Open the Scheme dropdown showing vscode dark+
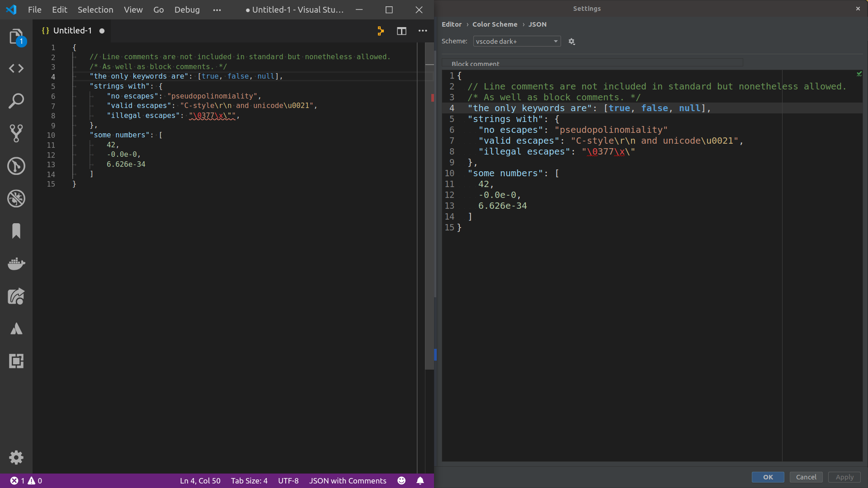Viewport: 868px width, 488px height. [x=517, y=41]
